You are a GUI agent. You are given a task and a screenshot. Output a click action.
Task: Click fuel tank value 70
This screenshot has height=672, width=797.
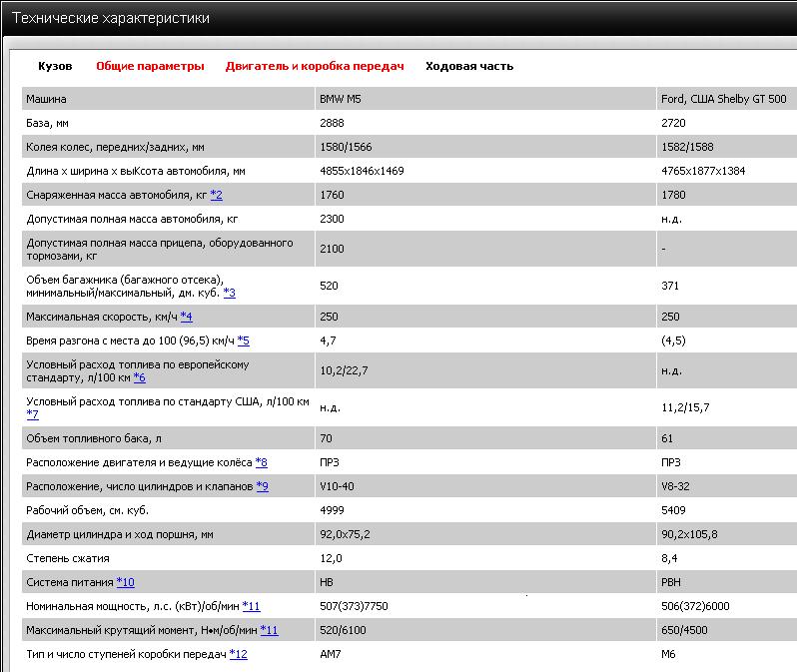pos(326,438)
